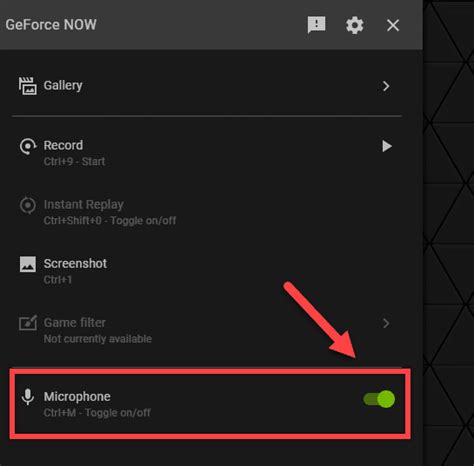Click 'Ctrl+Shift+0 - Toggle on/off' text

point(110,221)
